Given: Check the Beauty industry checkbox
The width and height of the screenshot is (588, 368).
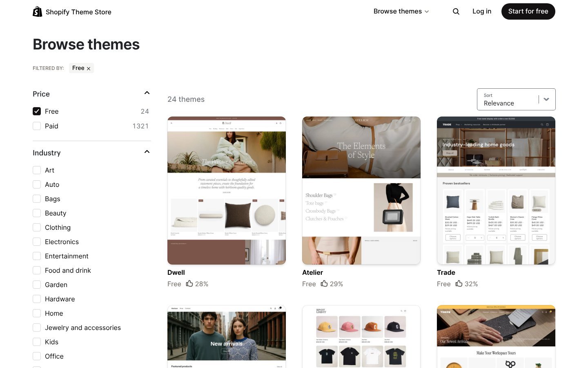Looking at the screenshot, I should tap(37, 213).
